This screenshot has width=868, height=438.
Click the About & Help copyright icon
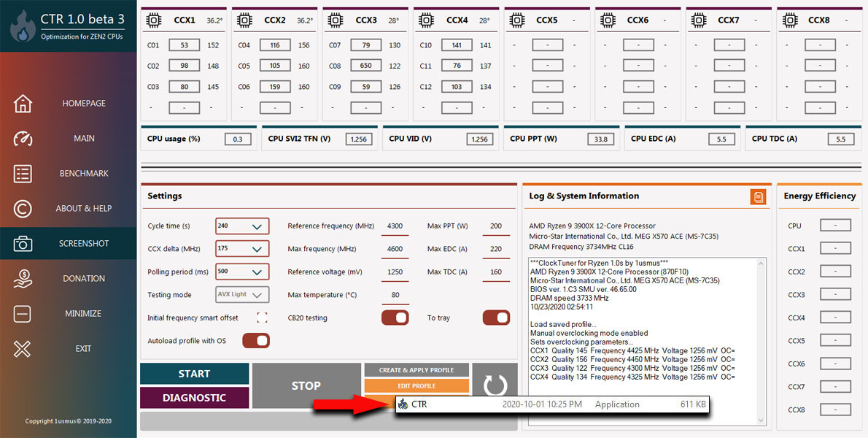[x=23, y=209]
